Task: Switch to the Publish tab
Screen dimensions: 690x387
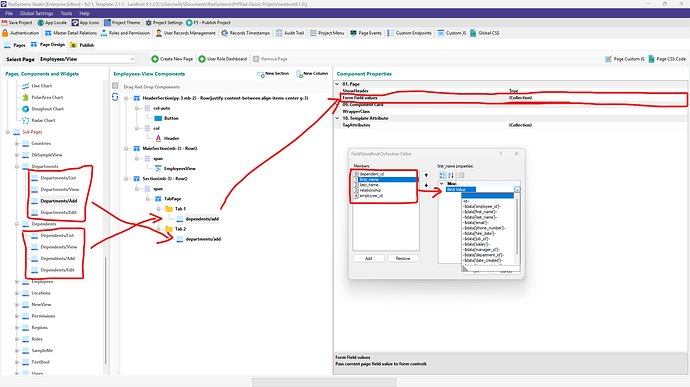Action: point(82,45)
